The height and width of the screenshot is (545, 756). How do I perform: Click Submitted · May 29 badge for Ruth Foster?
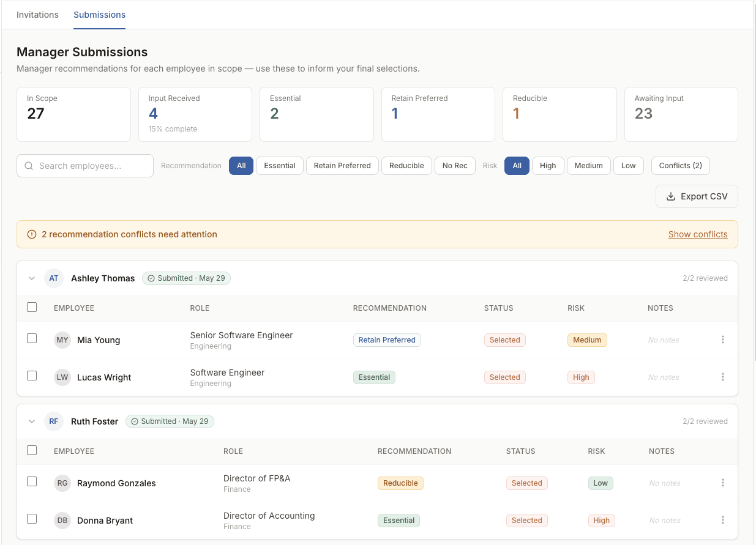click(x=170, y=421)
